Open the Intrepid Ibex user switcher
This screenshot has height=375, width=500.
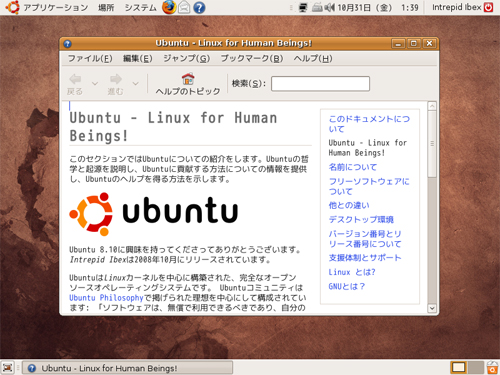pyautogui.click(x=457, y=7)
